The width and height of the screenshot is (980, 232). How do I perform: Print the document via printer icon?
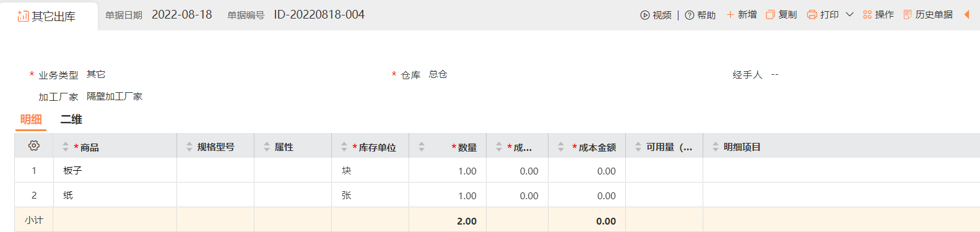(x=812, y=14)
